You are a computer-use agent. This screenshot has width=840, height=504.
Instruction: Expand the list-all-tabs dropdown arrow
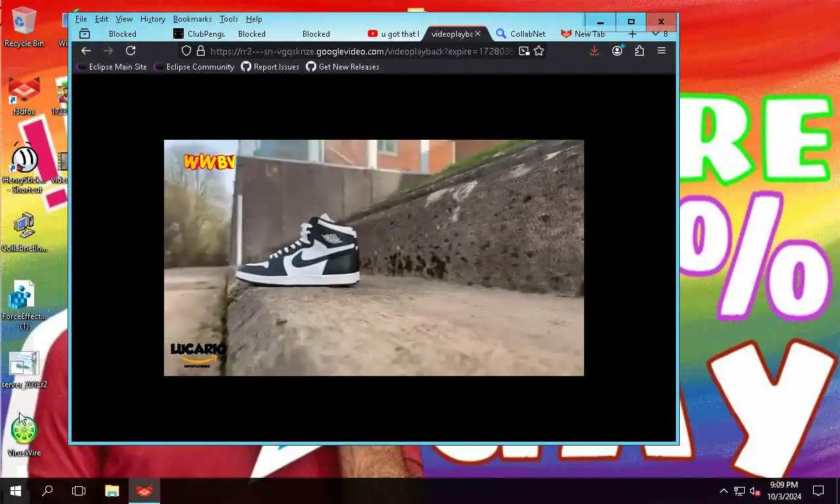(x=655, y=33)
